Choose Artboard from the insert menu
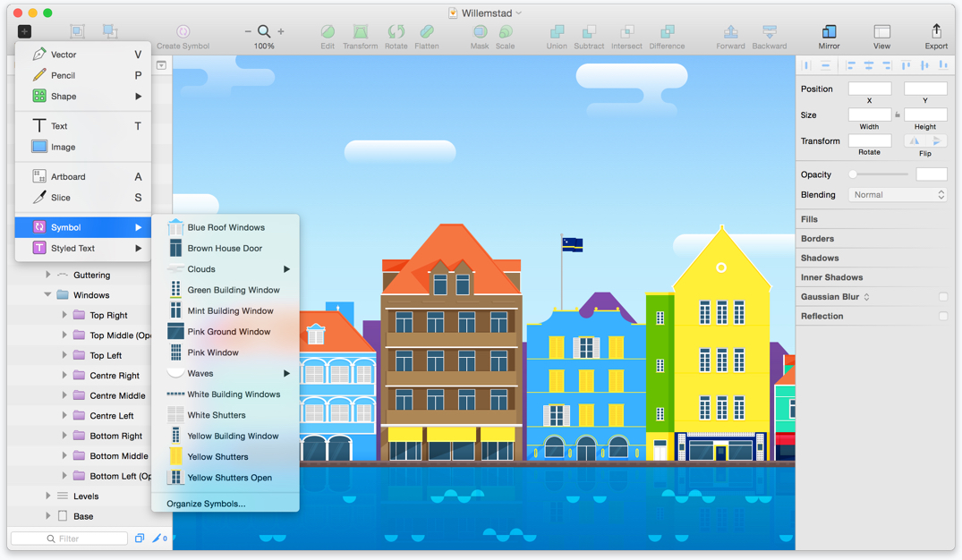 coord(68,177)
